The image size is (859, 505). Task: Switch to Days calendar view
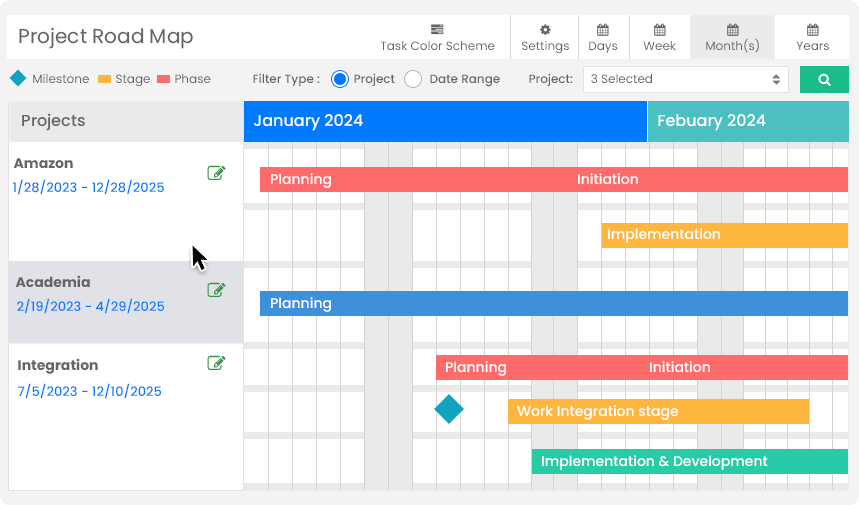point(603,30)
